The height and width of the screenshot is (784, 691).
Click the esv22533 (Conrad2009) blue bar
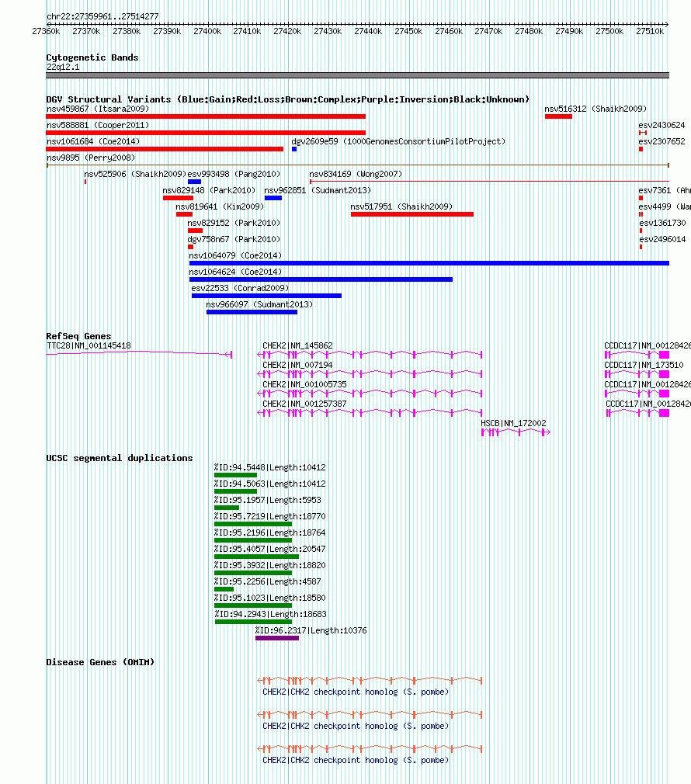[x=266, y=296]
